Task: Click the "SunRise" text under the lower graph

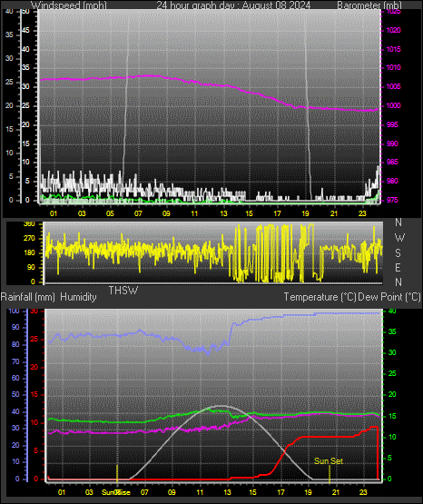Action: click(x=116, y=492)
